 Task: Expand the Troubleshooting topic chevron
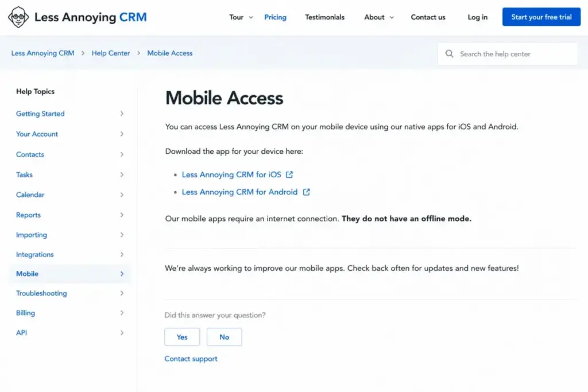click(x=122, y=293)
